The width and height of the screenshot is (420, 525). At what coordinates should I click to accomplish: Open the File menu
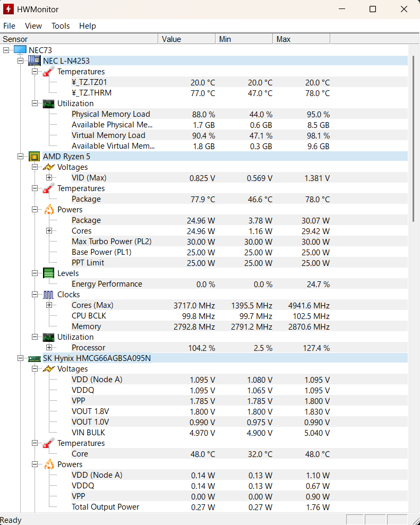click(9, 26)
